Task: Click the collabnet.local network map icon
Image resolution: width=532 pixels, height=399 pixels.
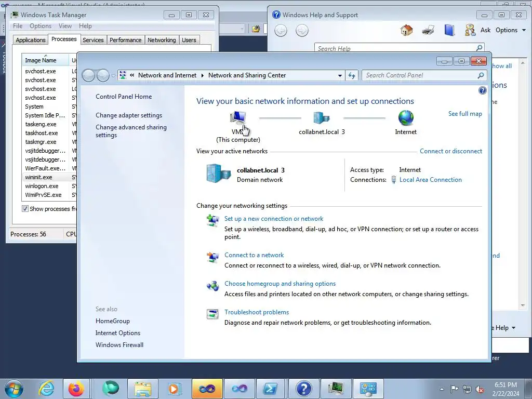Action: (321, 118)
